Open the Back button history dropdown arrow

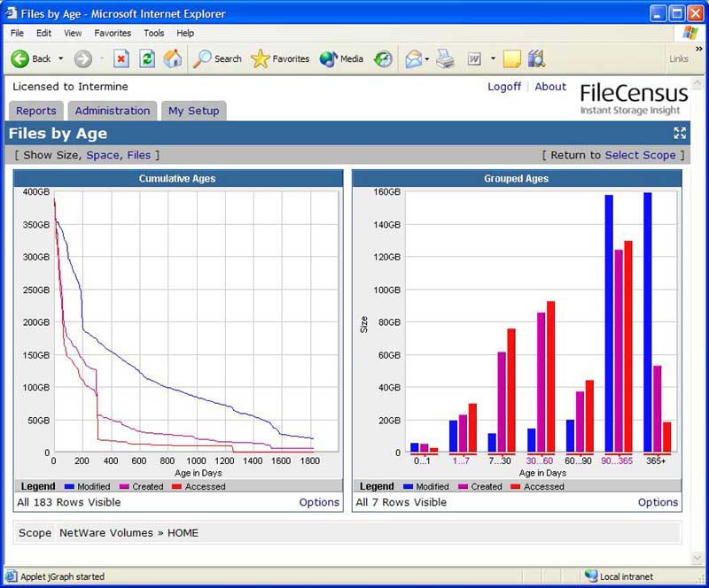coord(60,58)
